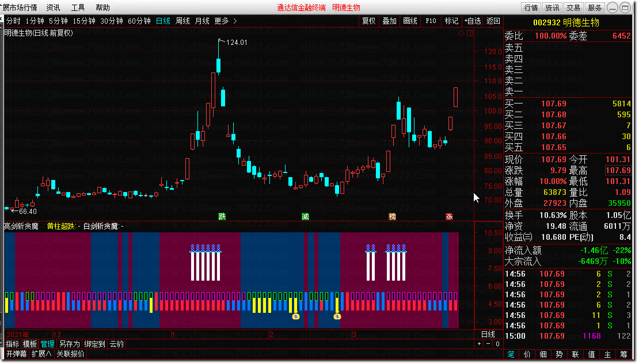
Task: Select the 30分钟 period
Action: (112, 21)
